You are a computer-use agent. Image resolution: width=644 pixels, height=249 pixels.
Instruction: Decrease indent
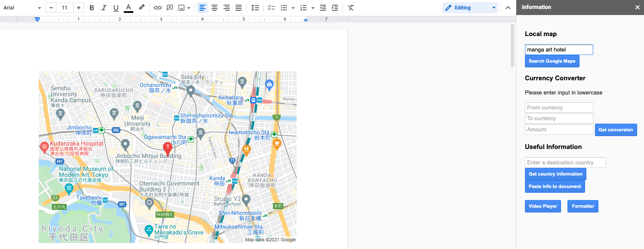[323, 8]
